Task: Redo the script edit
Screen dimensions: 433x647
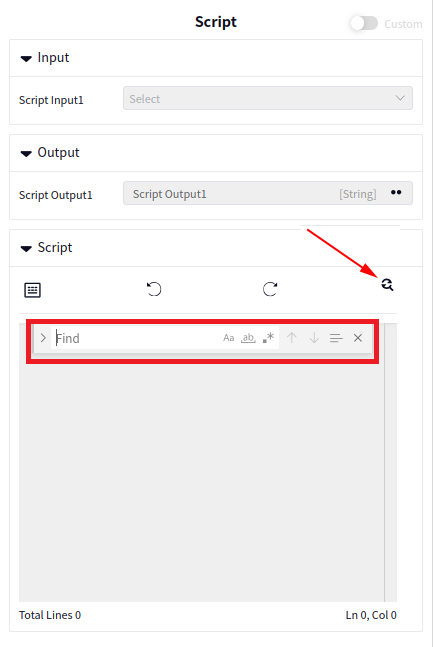Action: point(270,289)
